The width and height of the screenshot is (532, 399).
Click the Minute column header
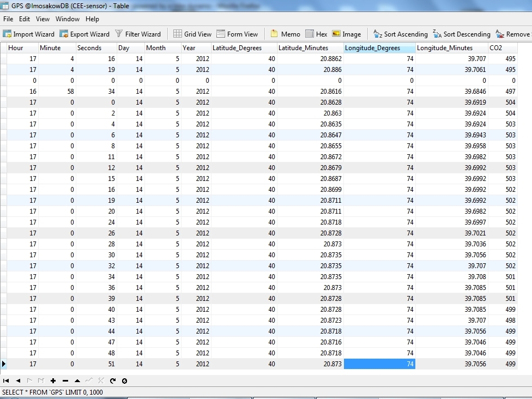coord(57,48)
